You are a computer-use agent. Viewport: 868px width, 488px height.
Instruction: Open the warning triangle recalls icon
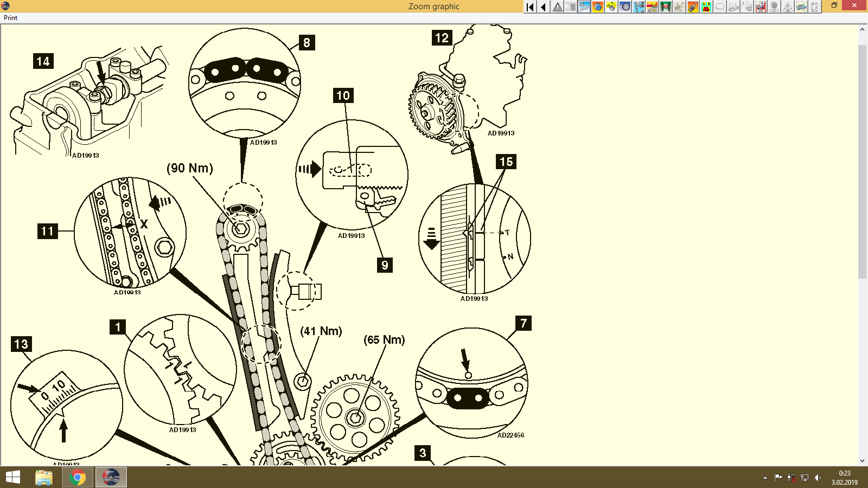[557, 7]
